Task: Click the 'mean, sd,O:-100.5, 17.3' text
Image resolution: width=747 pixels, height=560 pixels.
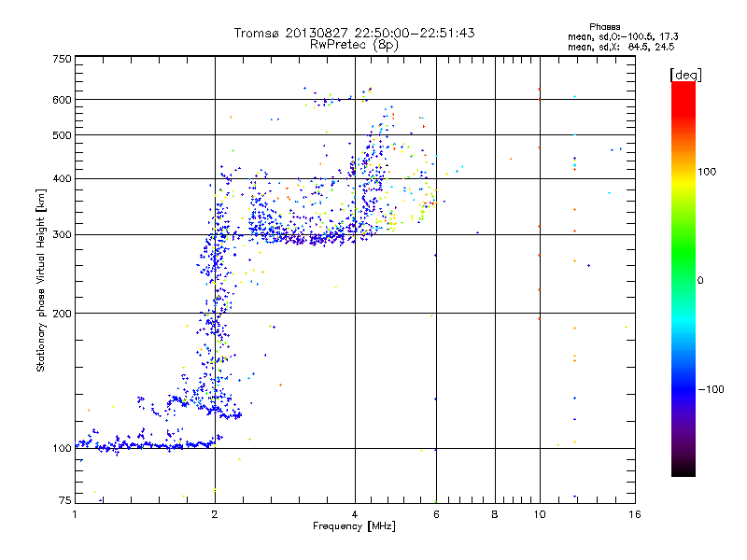Action: pyautogui.click(x=623, y=36)
